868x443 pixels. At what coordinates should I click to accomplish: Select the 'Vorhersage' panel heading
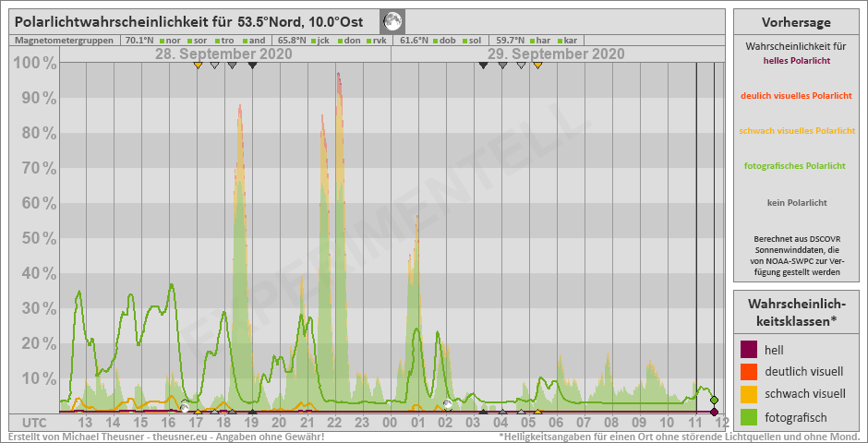point(796,22)
